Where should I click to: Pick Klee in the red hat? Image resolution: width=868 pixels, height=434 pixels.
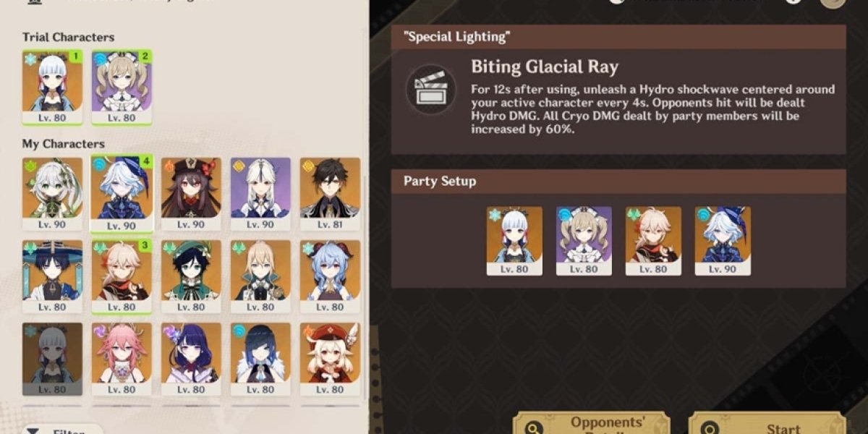330,359
